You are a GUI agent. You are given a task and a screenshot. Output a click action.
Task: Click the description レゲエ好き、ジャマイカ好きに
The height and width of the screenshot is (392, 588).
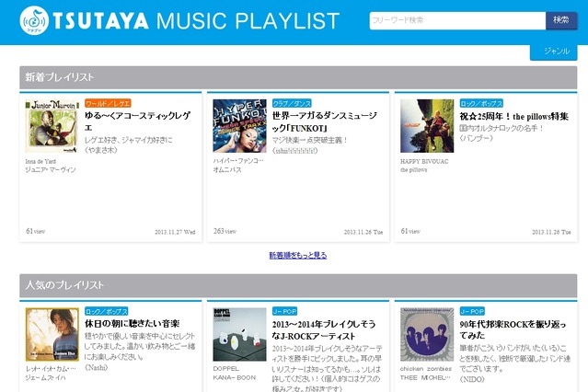[129, 140]
